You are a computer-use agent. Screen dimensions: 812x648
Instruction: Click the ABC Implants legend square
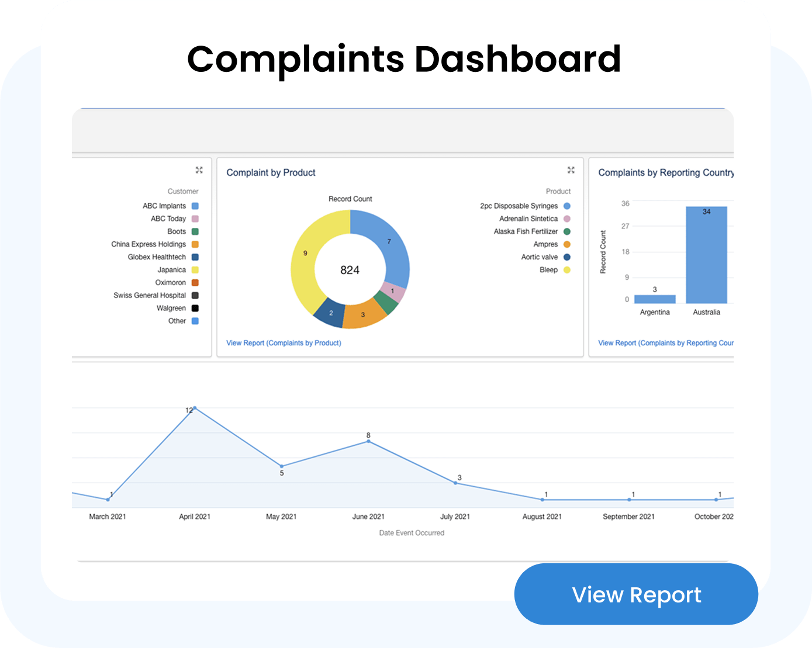(195, 206)
